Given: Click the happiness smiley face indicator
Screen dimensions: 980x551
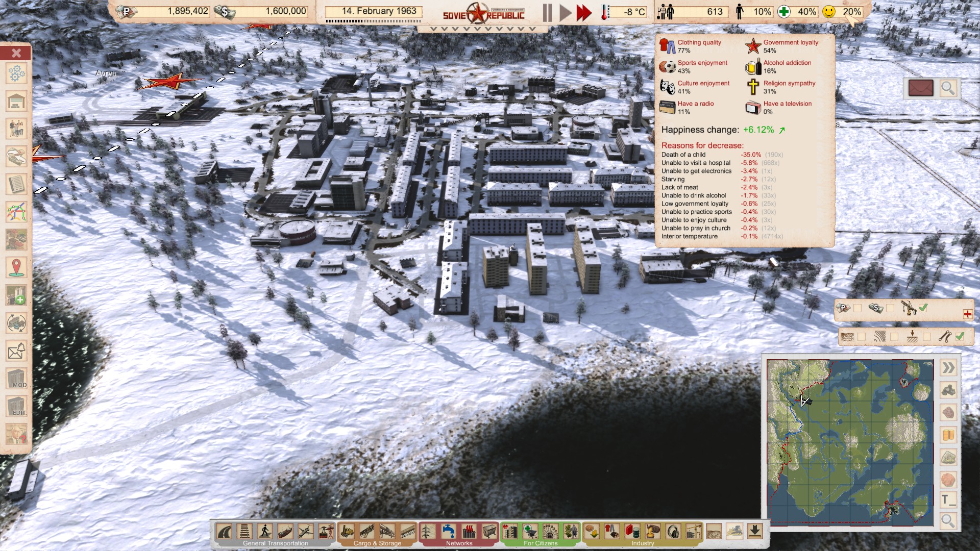Looking at the screenshot, I should click(829, 12).
